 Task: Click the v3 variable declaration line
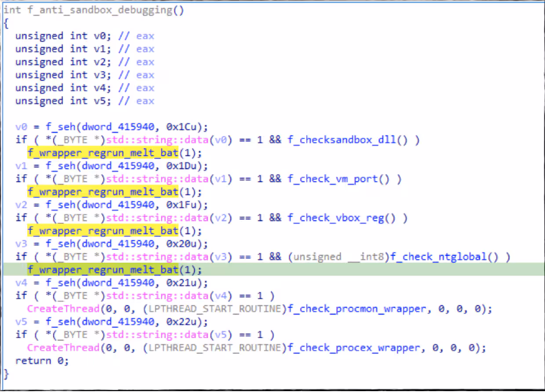pos(84,75)
